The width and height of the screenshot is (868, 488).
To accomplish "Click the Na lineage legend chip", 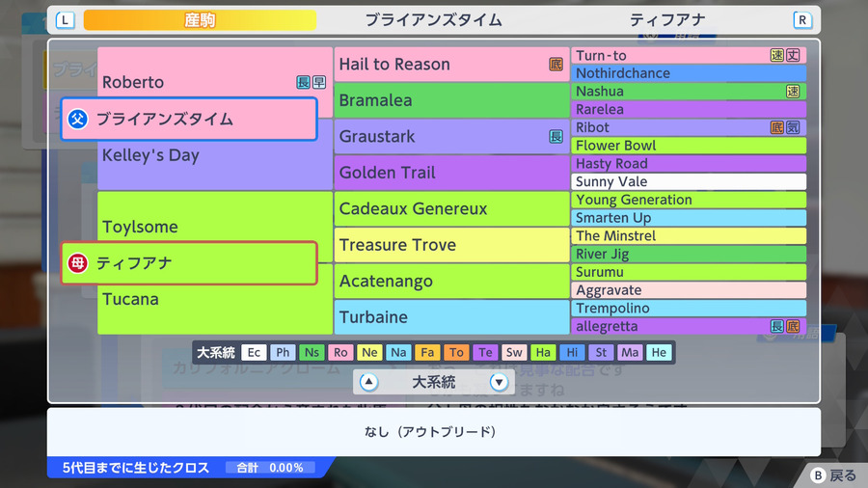I will point(398,352).
